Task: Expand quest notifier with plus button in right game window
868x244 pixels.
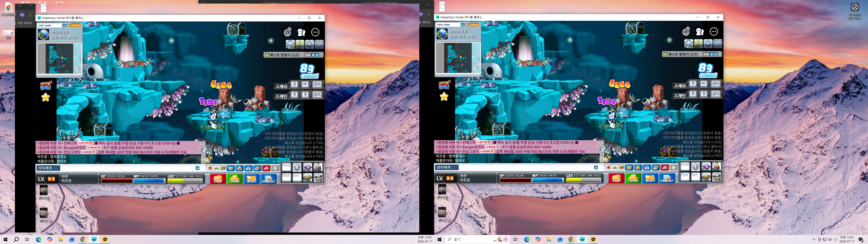Action: (712, 54)
